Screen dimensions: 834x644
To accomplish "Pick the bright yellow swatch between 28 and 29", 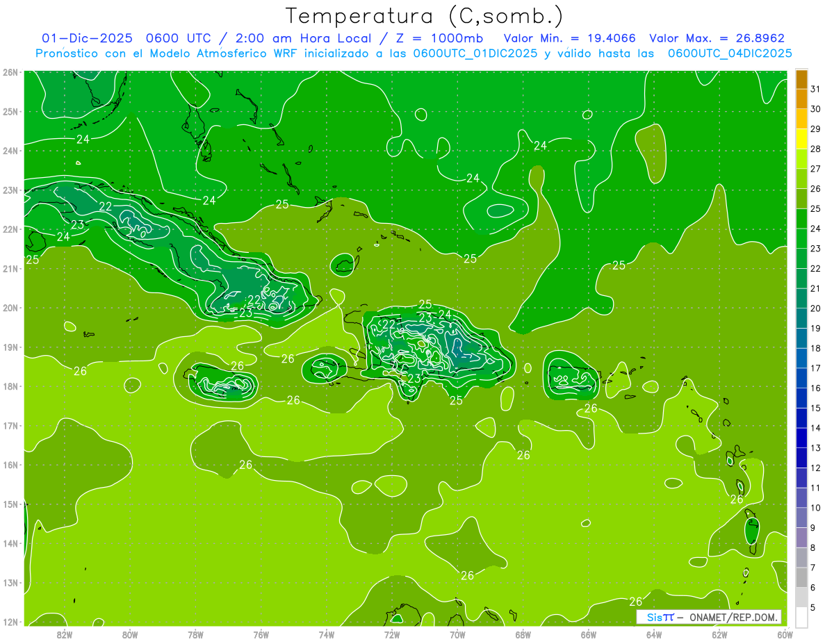I will (x=801, y=138).
